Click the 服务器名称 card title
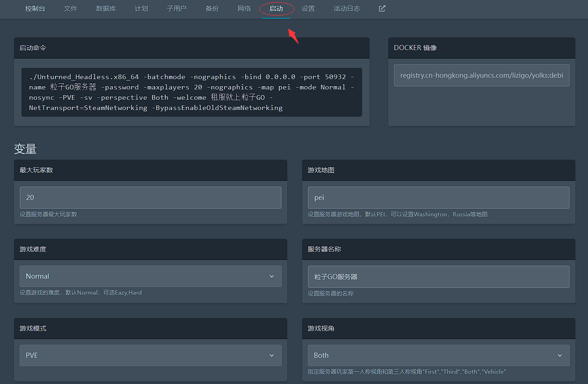Viewport: 588px width, 384px height. (x=324, y=249)
